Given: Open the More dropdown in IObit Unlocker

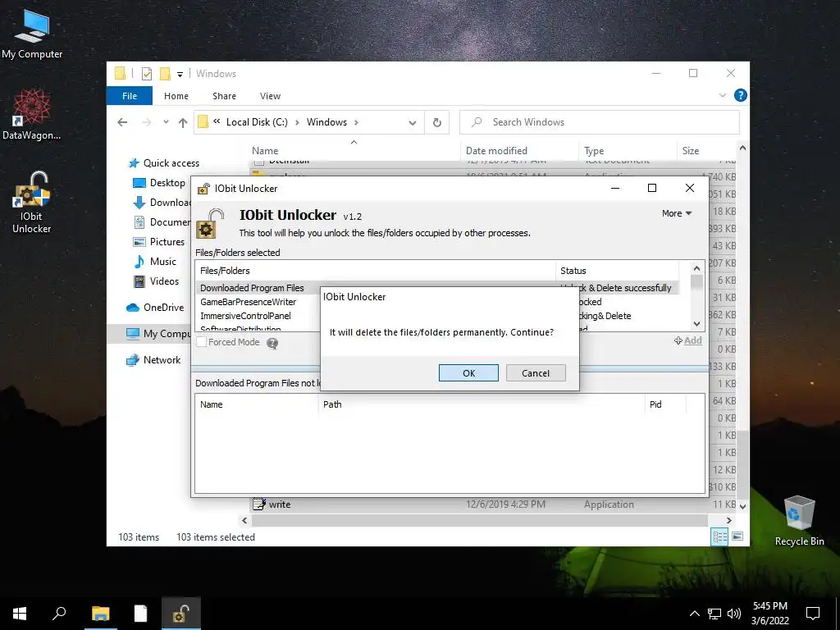Looking at the screenshot, I should (677, 213).
